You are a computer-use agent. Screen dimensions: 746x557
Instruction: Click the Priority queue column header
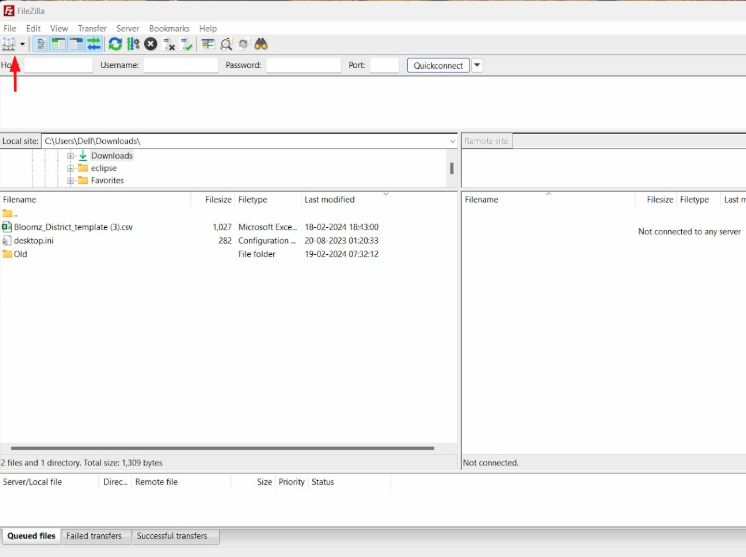point(292,482)
